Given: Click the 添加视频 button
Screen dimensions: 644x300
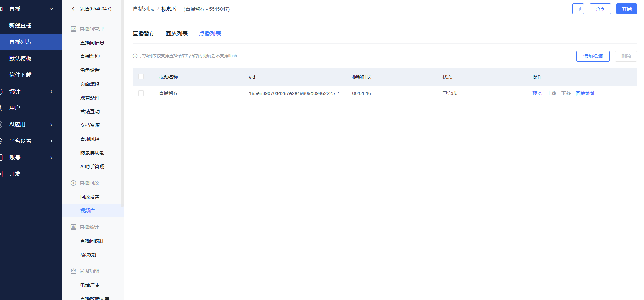Looking at the screenshot, I should click(593, 56).
